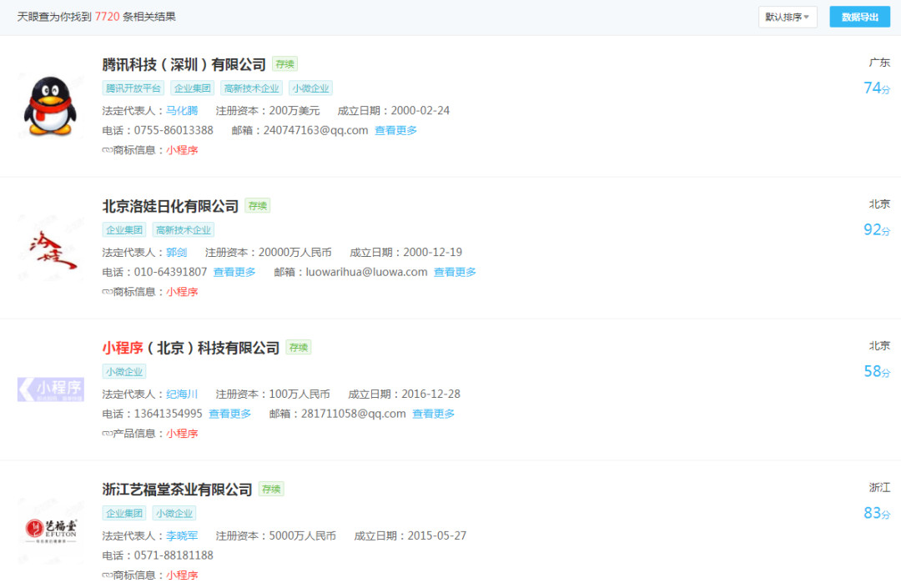Click 查看更多 after 281711058@qq.com email
The height and width of the screenshot is (588, 901).
click(x=433, y=414)
